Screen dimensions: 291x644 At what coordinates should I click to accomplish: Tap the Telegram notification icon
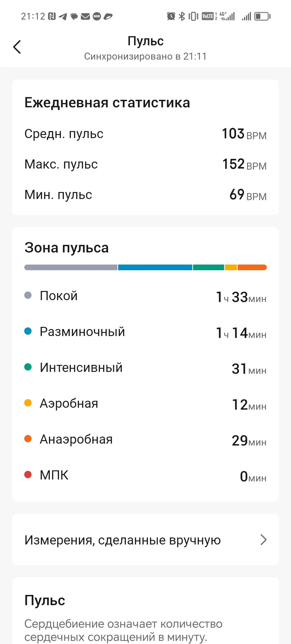[x=63, y=16]
